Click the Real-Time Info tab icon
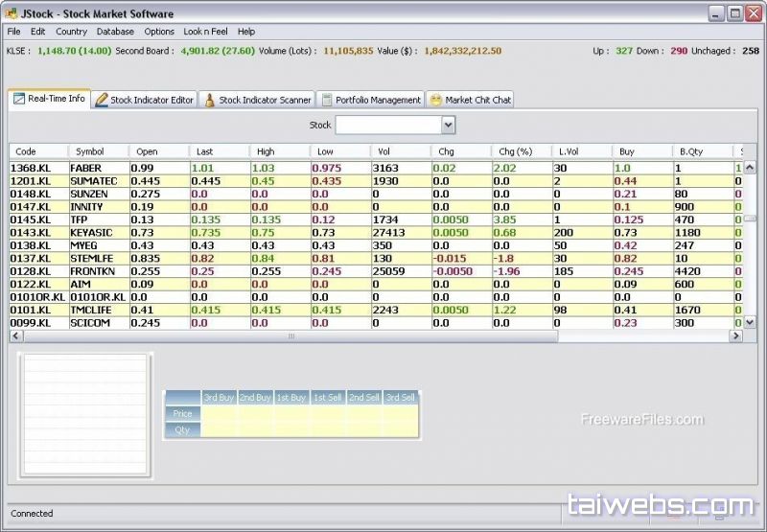Image resolution: width=767 pixels, height=532 pixels. click(x=19, y=99)
